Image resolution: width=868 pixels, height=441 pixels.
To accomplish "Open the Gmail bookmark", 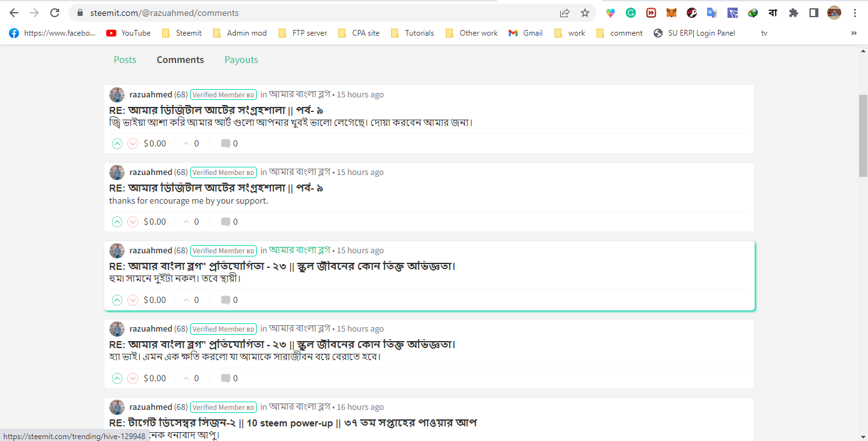I will tap(526, 33).
